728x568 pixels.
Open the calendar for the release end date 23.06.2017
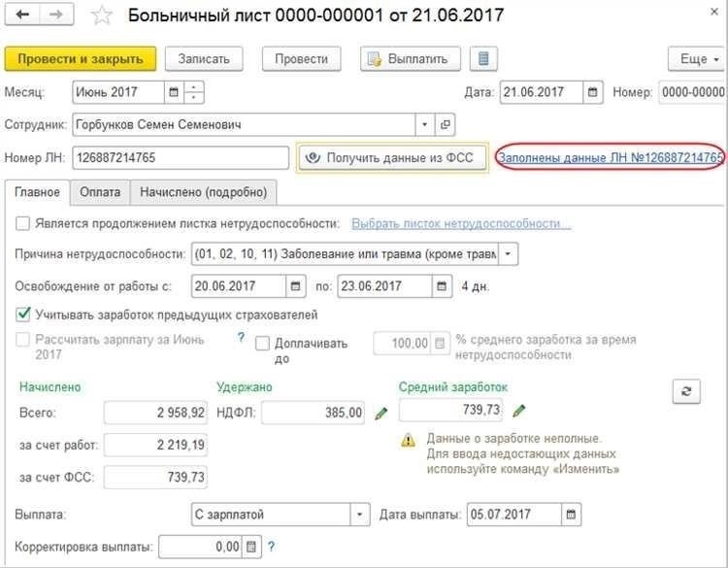click(x=442, y=286)
